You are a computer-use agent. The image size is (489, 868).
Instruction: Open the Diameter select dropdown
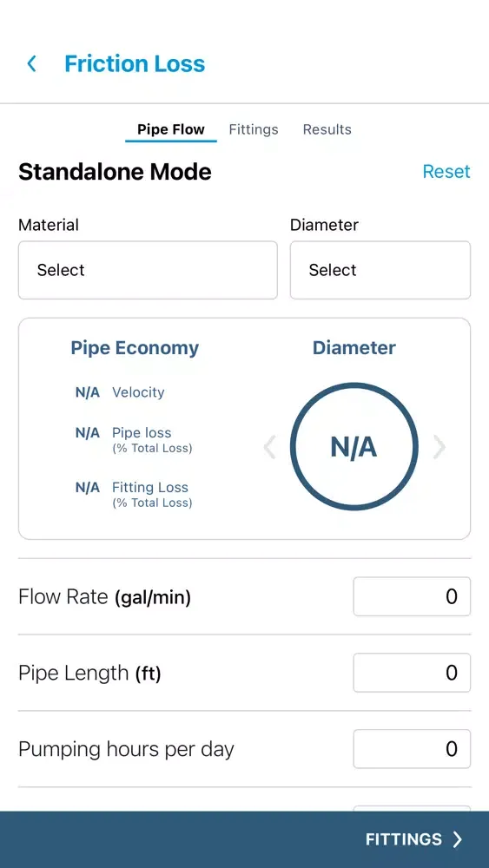pyautogui.click(x=380, y=270)
